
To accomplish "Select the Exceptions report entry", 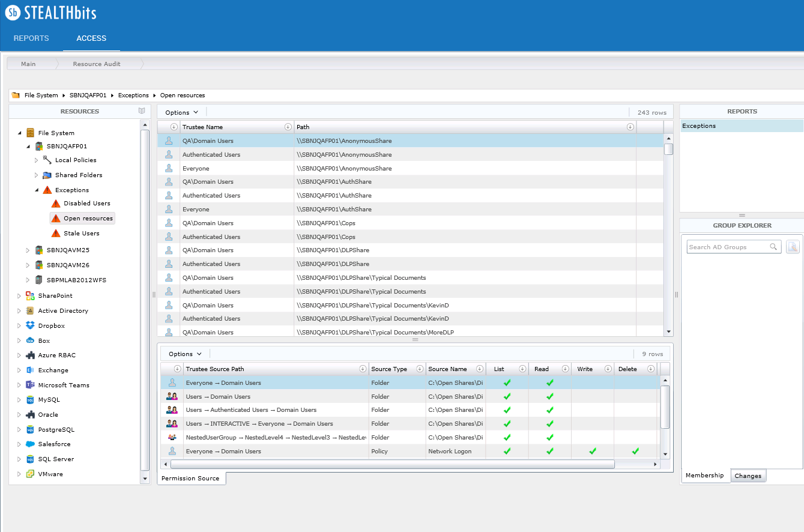I will tap(699, 126).
